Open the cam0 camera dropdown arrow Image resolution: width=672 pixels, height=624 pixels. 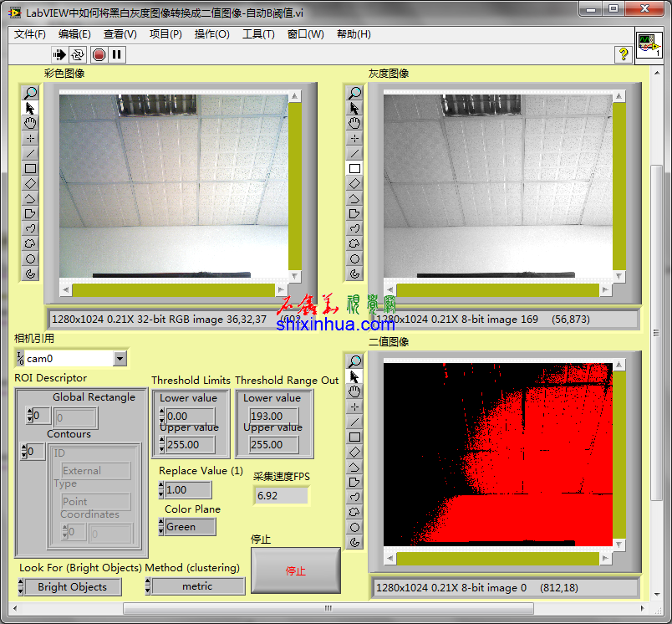coord(120,359)
